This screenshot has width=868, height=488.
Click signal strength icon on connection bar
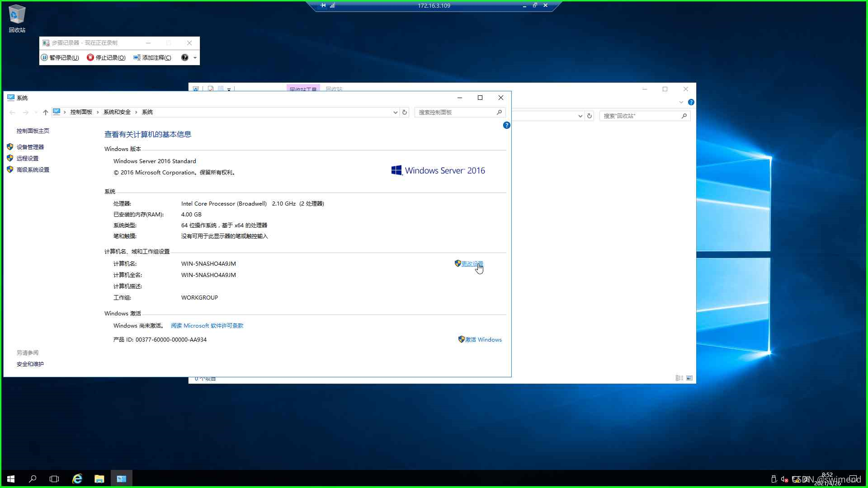(x=332, y=5)
